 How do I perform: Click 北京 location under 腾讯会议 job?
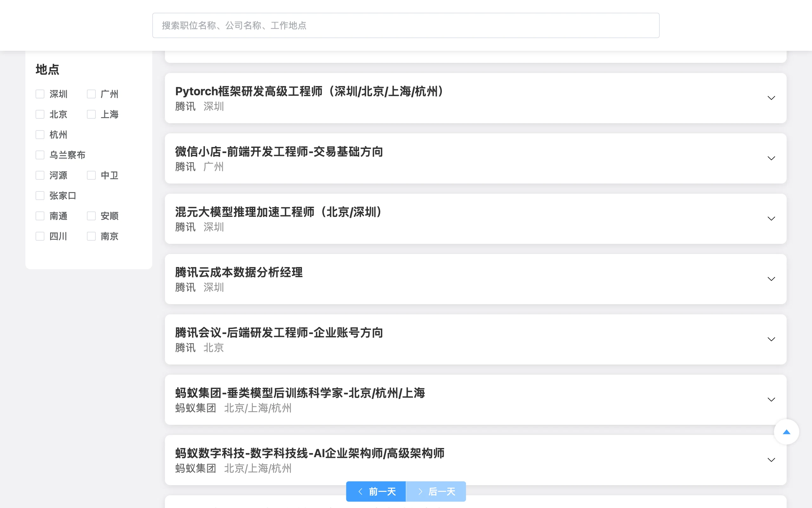213,348
